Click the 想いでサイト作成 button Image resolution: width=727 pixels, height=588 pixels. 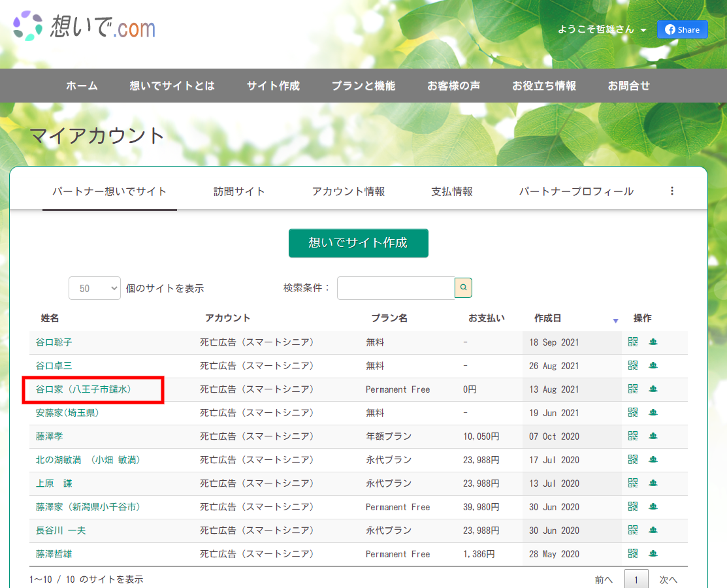358,243
